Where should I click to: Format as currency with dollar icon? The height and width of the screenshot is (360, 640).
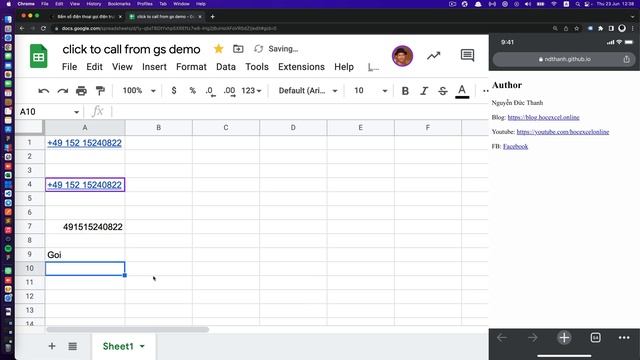174,90
